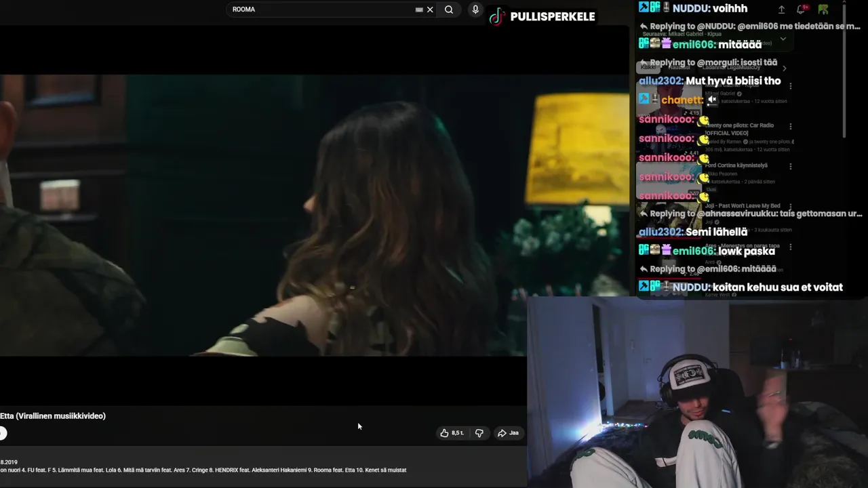Open options for the Ford Cortina video
This screenshot has width=868, height=488.
click(x=791, y=166)
